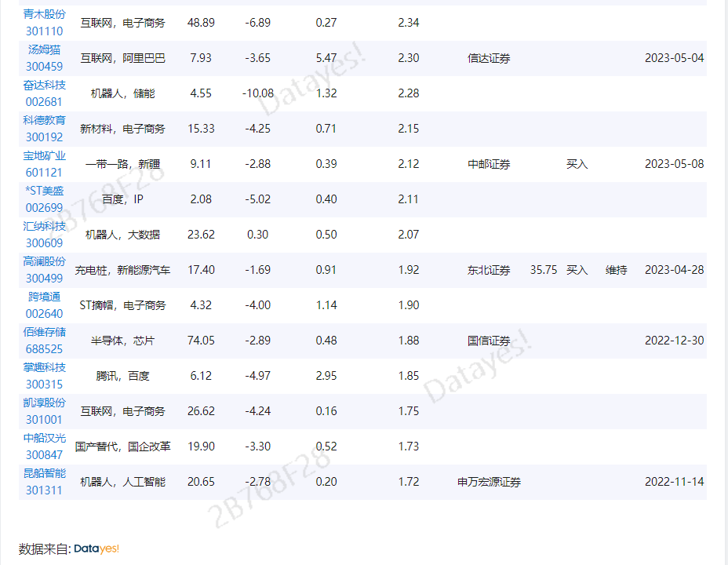Image resolution: width=728 pixels, height=565 pixels.
Task: Click the 奋达科技 stock name link
Action: tap(45, 85)
